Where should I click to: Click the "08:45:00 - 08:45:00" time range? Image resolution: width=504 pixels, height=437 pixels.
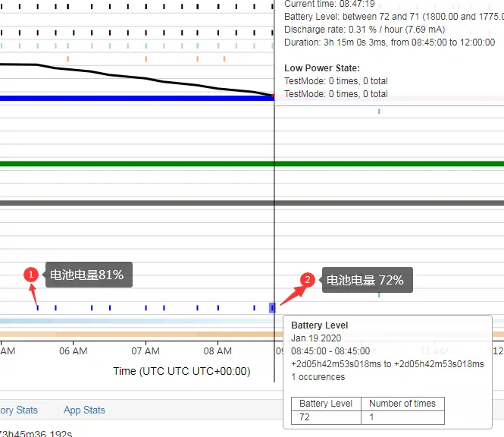pos(330,351)
